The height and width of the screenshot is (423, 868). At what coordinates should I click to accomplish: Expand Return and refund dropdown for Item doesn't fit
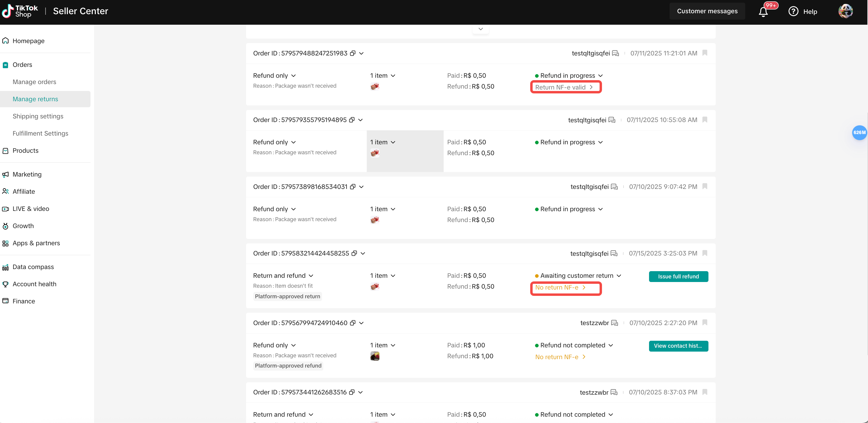(x=311, y=276)
